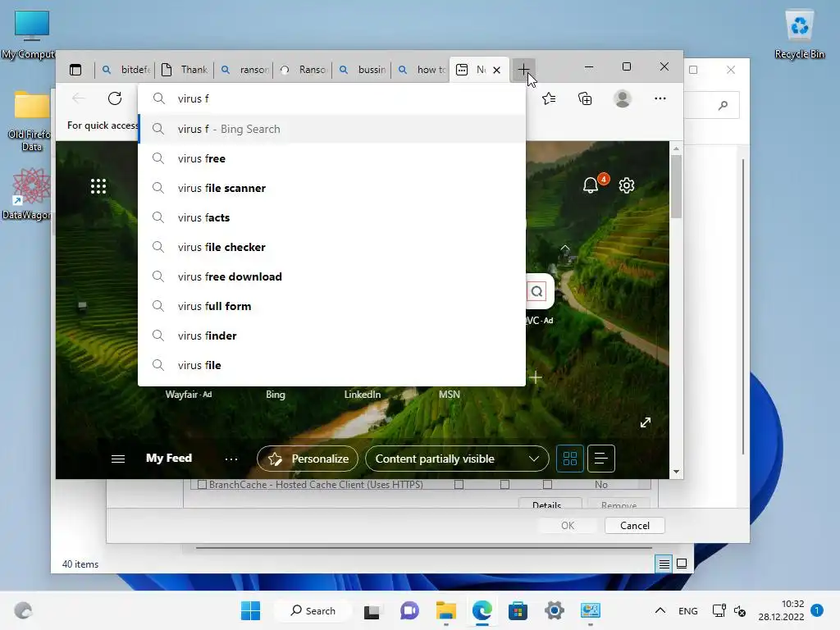Image resolution: width=840 pixels, height=630 pixels.
Task: Select the DataWagon desktop shortcut
Action: click(30, 194)
